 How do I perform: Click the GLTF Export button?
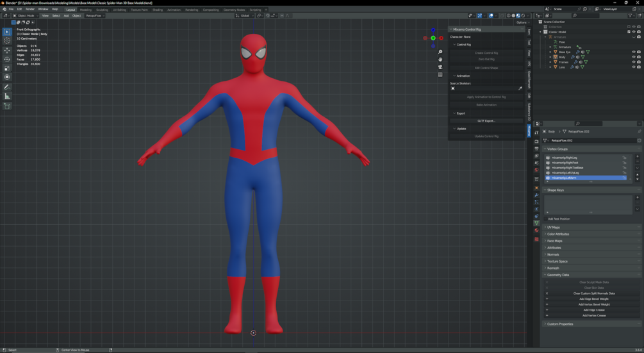coord(486,120)
